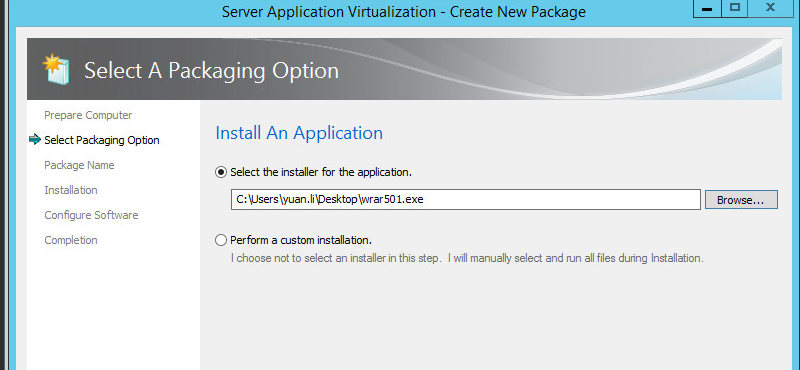This screenshot has width=800, height=370.
Task: Click the custom installation description text
Action: 467,258
